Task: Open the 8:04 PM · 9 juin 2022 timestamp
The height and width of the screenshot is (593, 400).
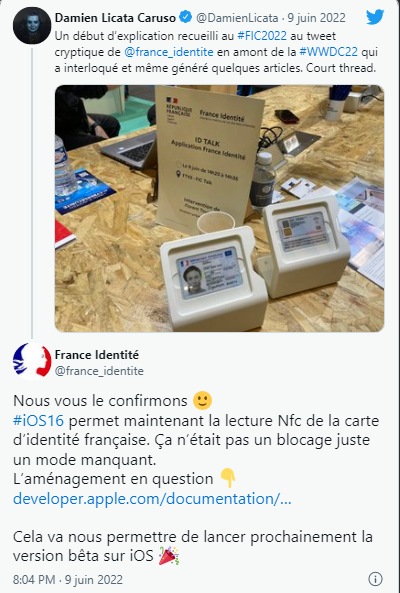Action: [x=68, y=579]
